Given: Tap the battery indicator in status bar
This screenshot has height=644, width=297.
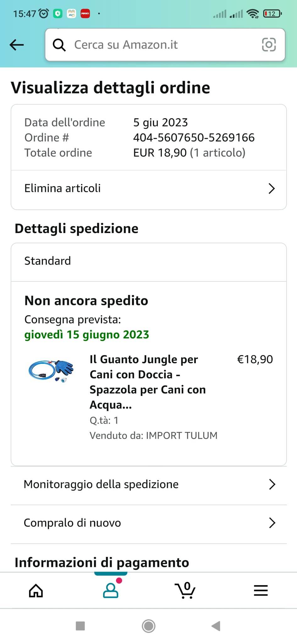Looking at the screenshot, I should pos(272,14).
